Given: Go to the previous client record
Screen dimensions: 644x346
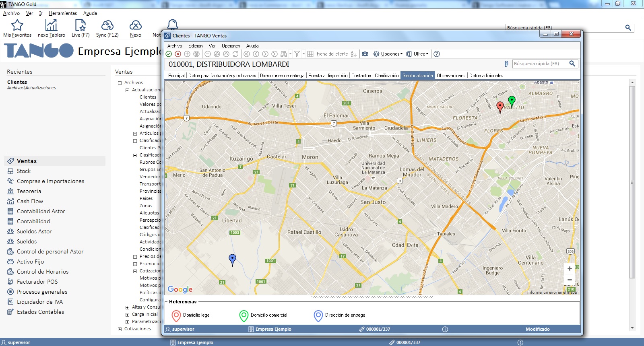Looking at the screenshot, I should coord(256,54).
